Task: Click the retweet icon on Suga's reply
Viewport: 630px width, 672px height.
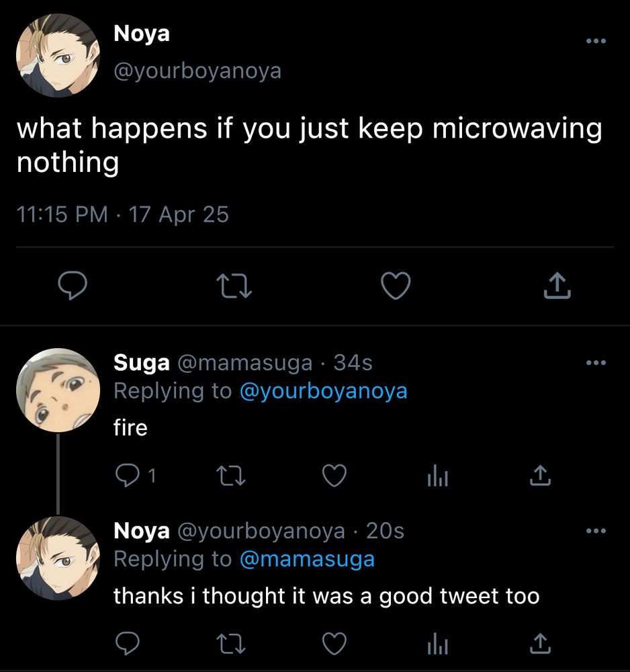Action: tap(231, 476)
